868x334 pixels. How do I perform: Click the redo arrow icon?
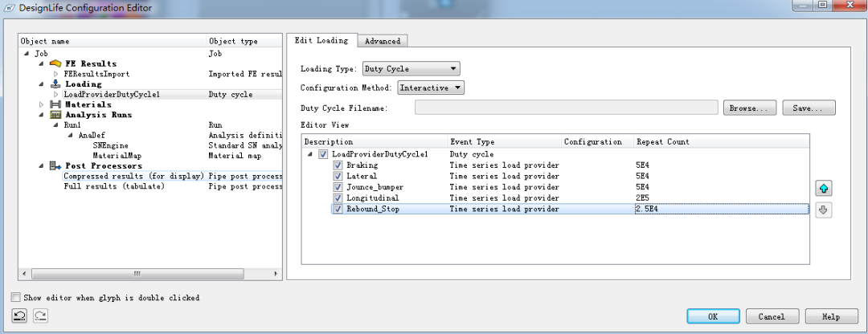40,316
